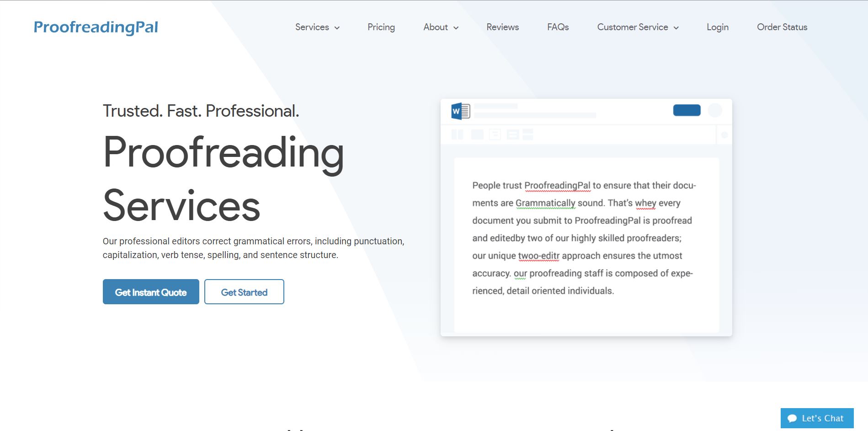Visit the FAQs page
The image size is (868, 431).
(x=558, y=27)
